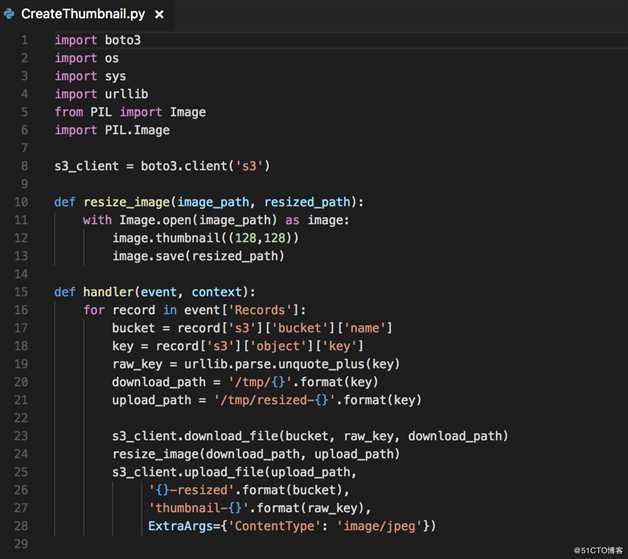Click ExtraArgs on line 28
The width and height of the screenshot is (628, 559).
coord(180,526)
